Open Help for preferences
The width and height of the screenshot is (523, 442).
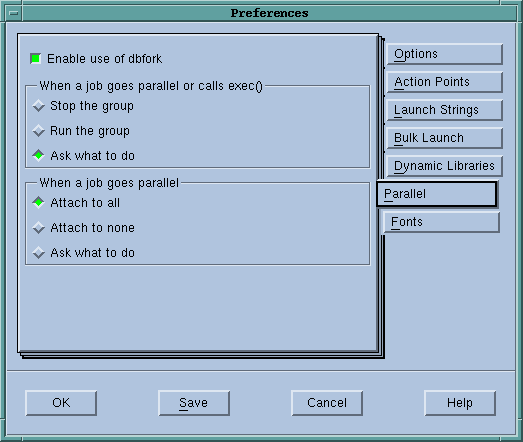click(460, 403)
